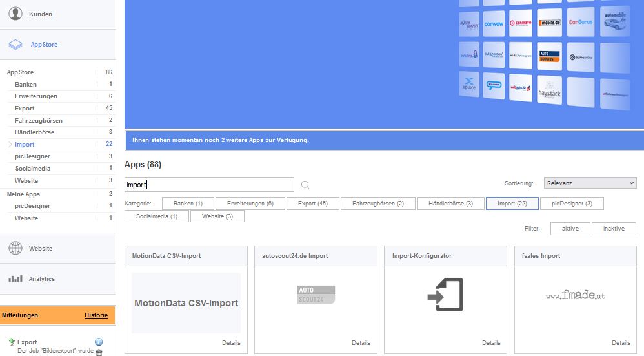Click the search magnifier icon
The width and height of the screenshot is (644, 356).
[305, 185]
